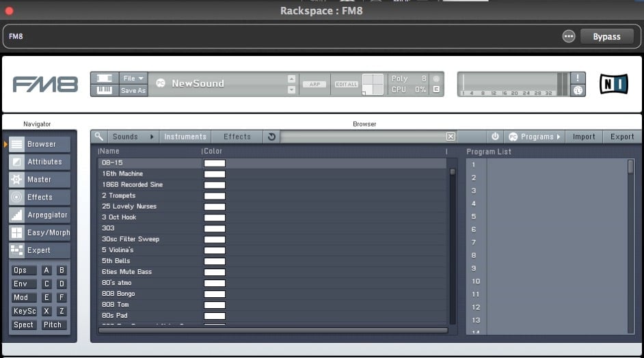The image size is (644, 358).
Task: Toggle operator F button
Action: click(62, 297)
